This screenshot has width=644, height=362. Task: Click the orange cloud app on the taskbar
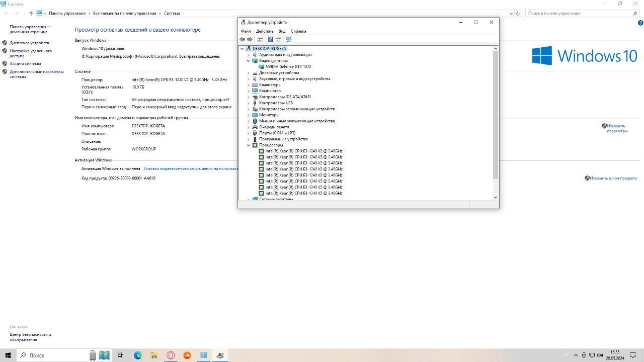coord(187,355)
